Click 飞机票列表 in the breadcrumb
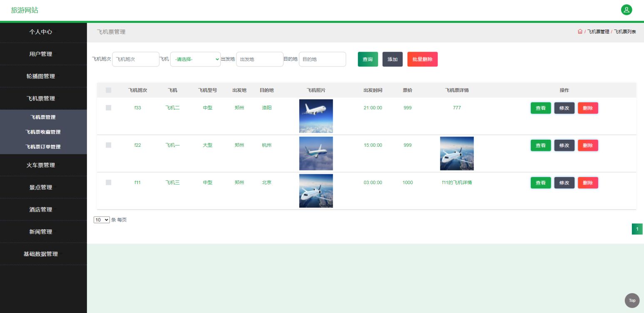This screenshot has width=644, height=313. (x=625, y=32)
